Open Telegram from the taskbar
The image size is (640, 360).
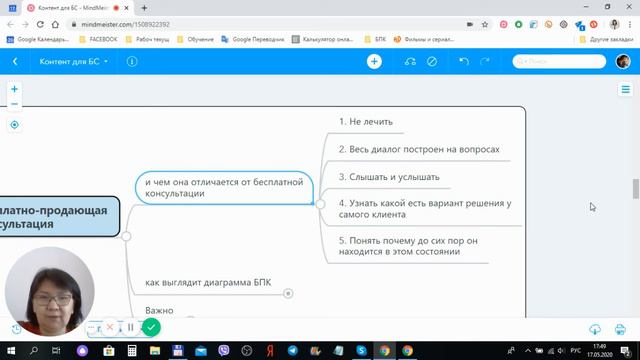click(293, 351)
